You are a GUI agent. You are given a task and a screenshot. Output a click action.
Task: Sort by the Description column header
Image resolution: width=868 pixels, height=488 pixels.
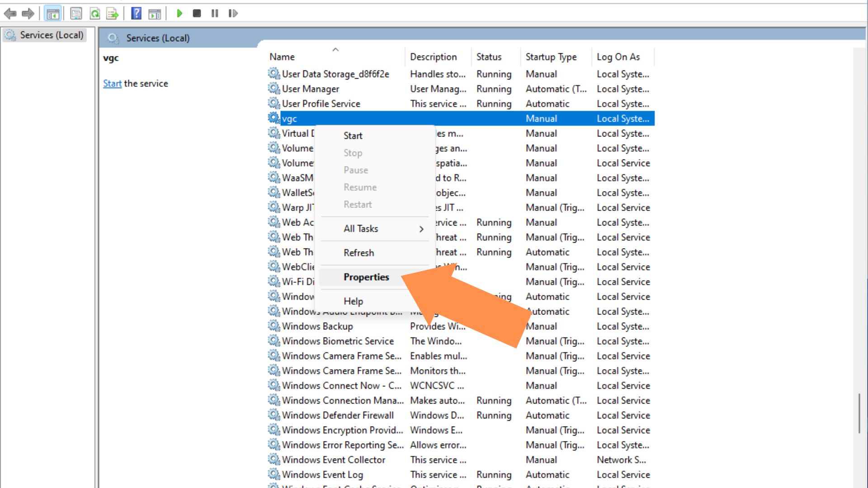(x=438, y=57)
